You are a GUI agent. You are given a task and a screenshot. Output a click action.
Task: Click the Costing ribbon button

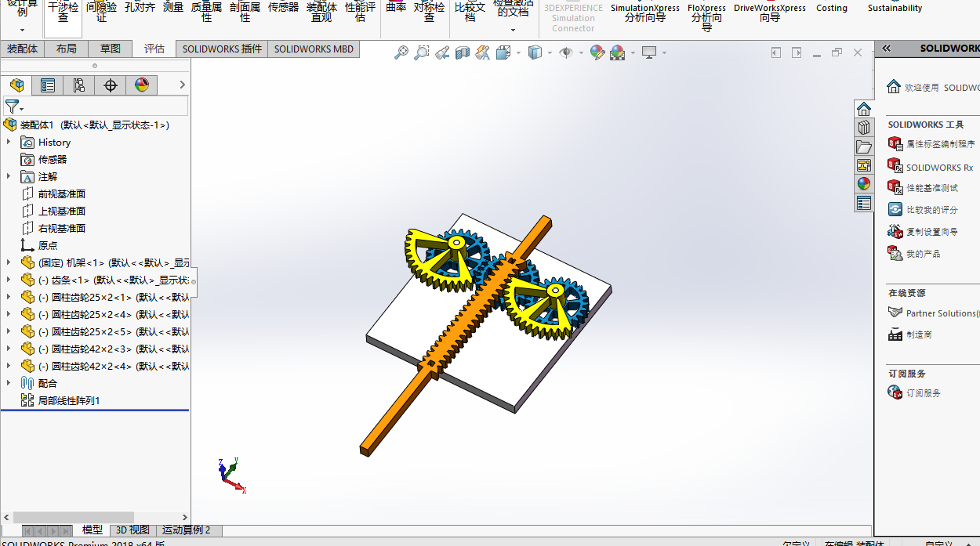(x=832, y=8)
